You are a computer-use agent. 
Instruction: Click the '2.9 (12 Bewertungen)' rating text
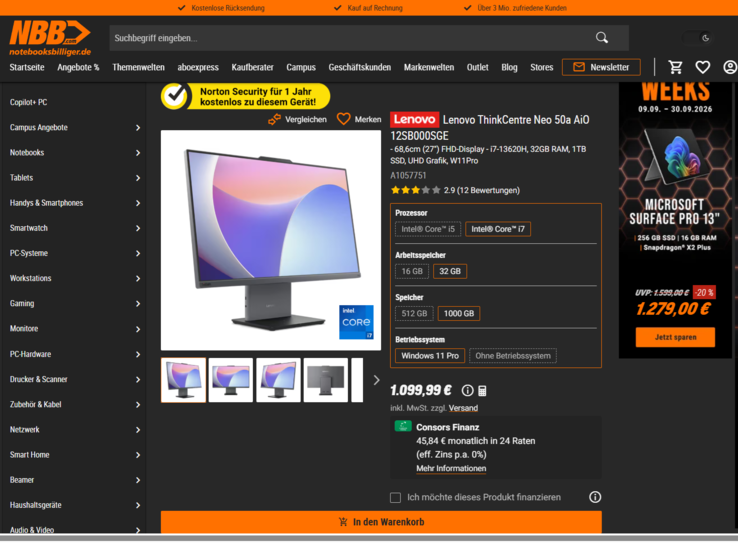coord(481,190)
